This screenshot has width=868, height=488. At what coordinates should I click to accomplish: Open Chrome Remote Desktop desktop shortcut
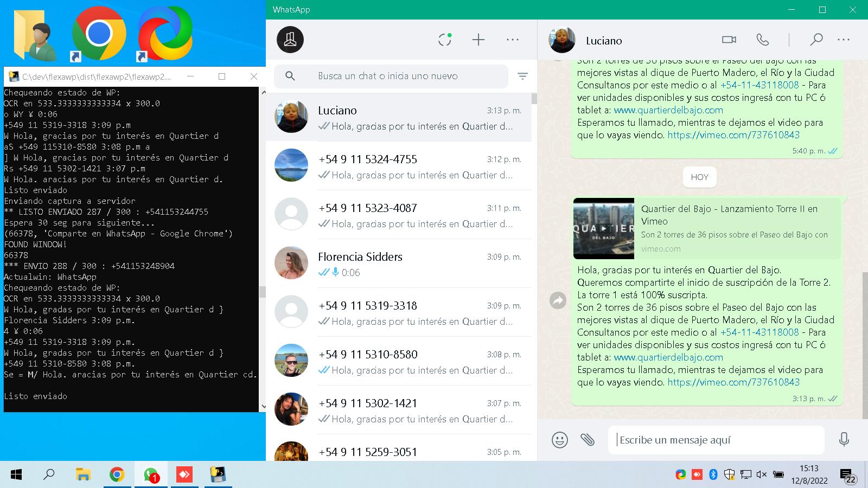coord(165,34)
